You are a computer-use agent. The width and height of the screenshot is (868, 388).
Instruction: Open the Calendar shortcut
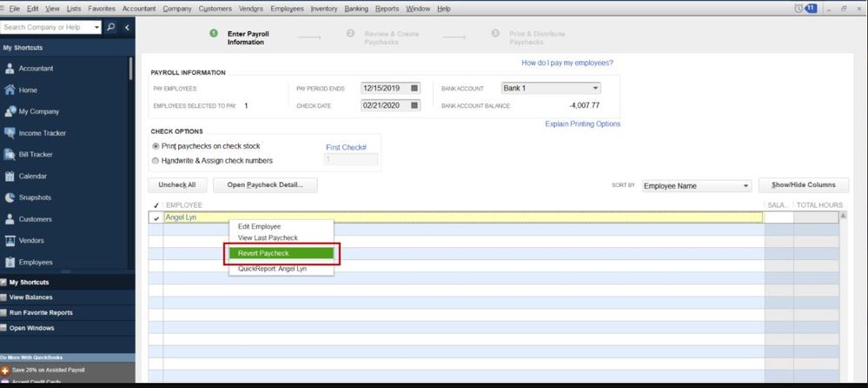pos(33,177)
